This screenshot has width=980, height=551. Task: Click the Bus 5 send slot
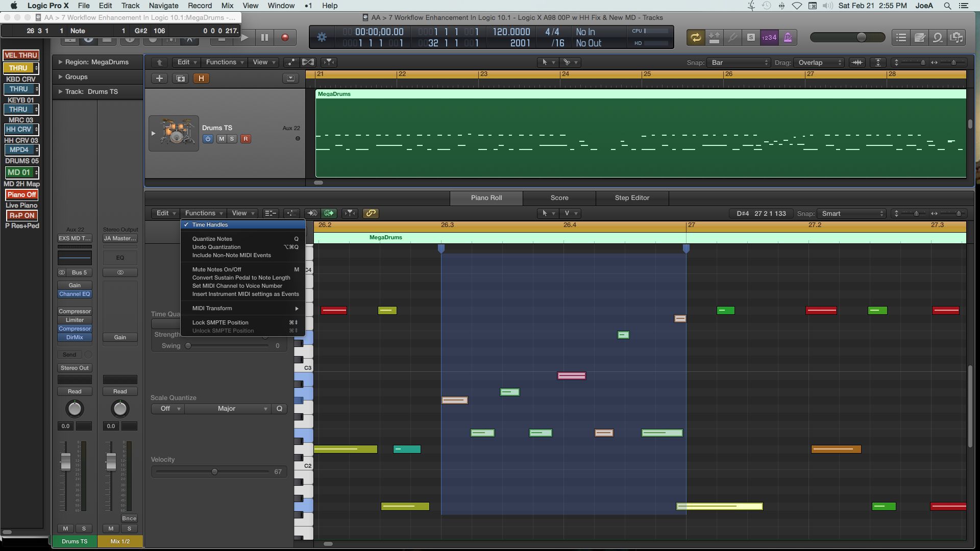coord(79,272)
